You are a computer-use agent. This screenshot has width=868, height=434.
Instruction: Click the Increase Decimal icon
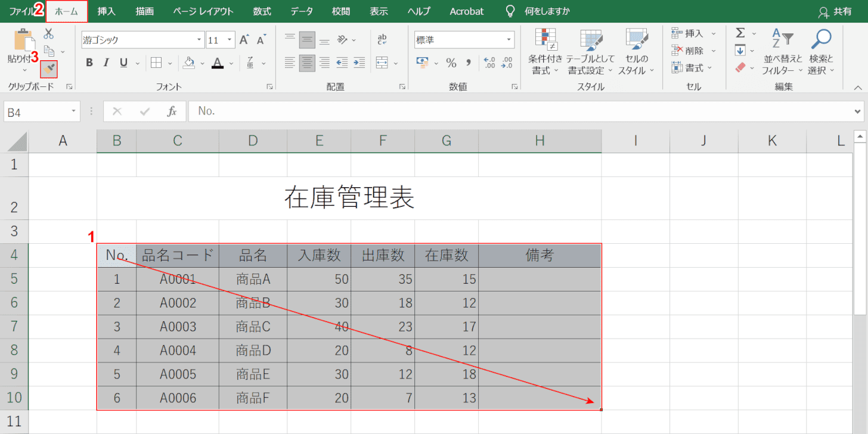pos(489,63)
